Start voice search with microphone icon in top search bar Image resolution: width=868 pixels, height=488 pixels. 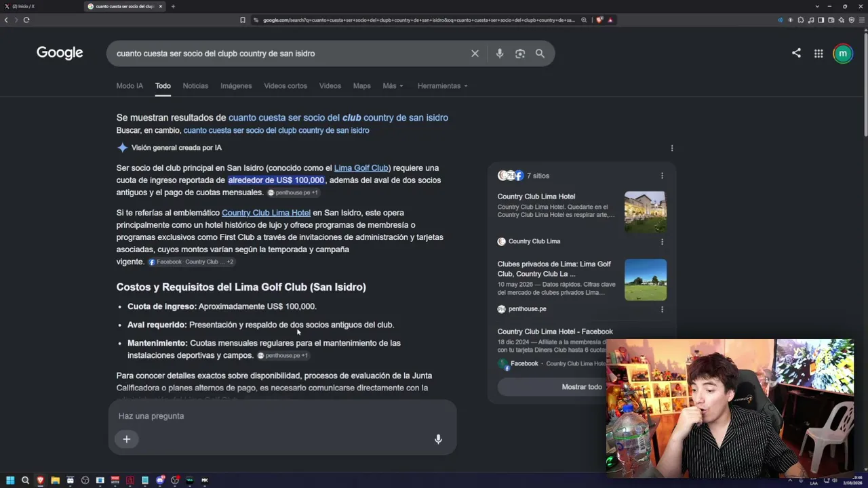(x=500, y=54)
